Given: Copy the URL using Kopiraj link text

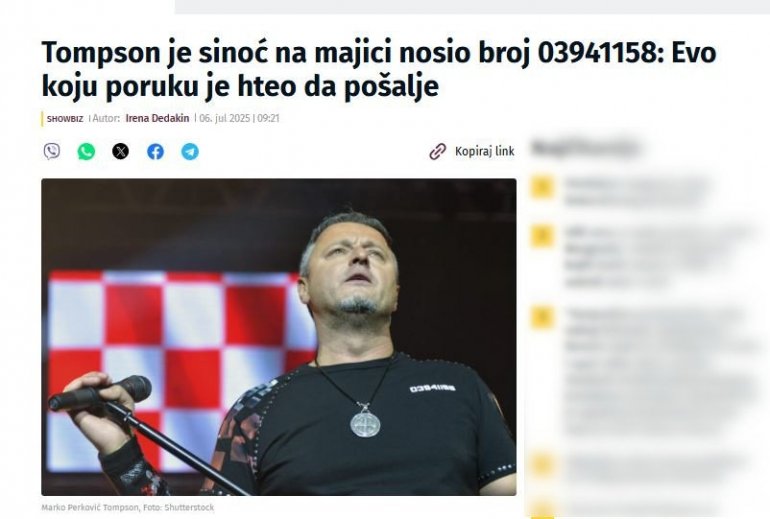Looking at the screenshot, I should click(485, 151).
